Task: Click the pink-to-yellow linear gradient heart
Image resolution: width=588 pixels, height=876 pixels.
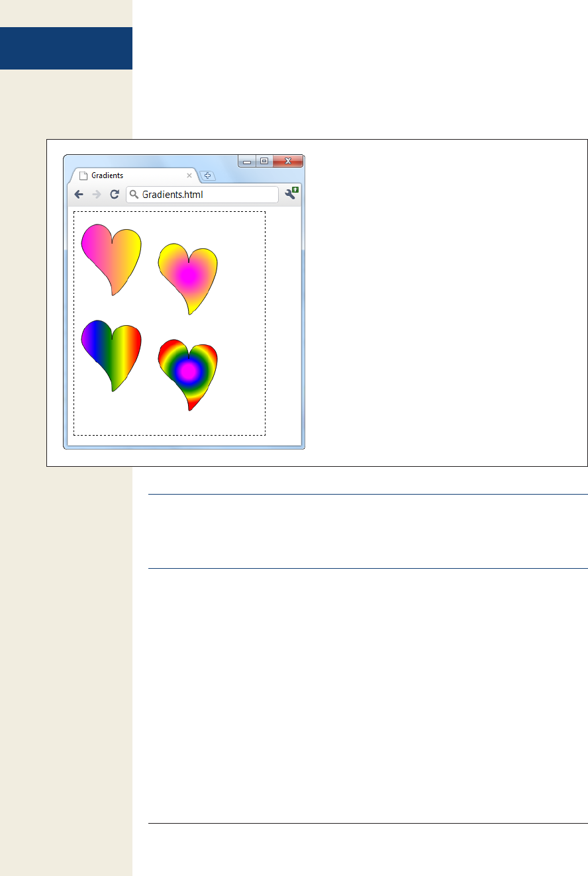Action: pos(111,260)
